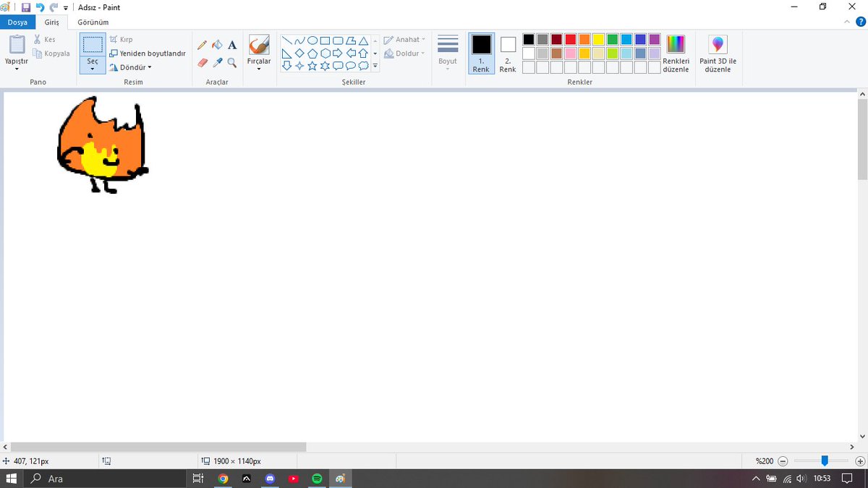Expand the Döndür rotate menu
Viewport: 868px width, 488px height.
click(x=130, y=67)
